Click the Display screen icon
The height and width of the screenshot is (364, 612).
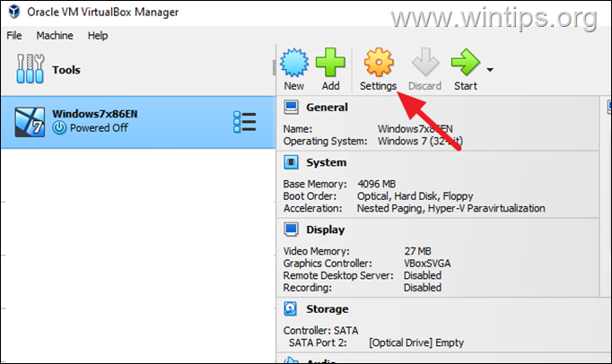tap(291, 230)
